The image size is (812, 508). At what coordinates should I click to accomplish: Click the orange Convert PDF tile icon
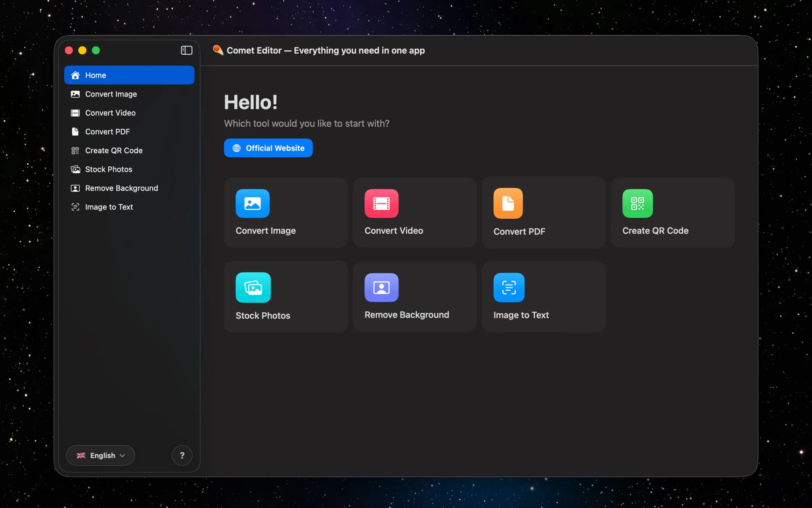tap(508, 203)
